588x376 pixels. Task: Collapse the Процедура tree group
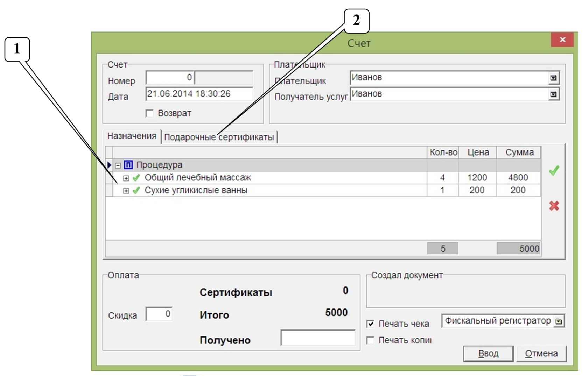[x=118, y=165]
